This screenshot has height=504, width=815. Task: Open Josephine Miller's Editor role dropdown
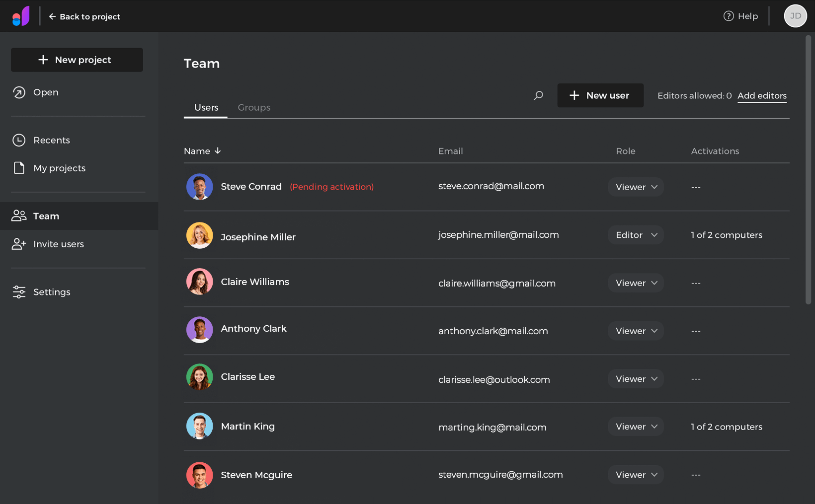click(636, 235)
